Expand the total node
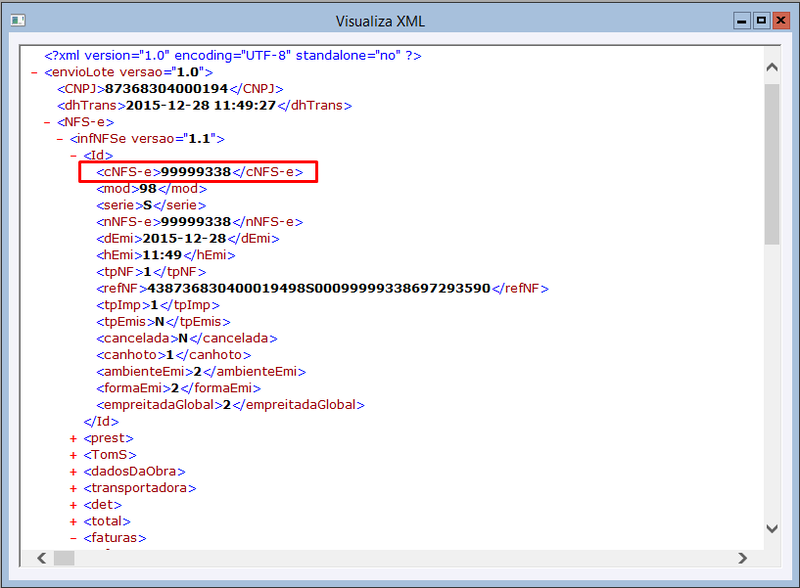Screen dimensions: 800x588 click(x=73, y=522)
